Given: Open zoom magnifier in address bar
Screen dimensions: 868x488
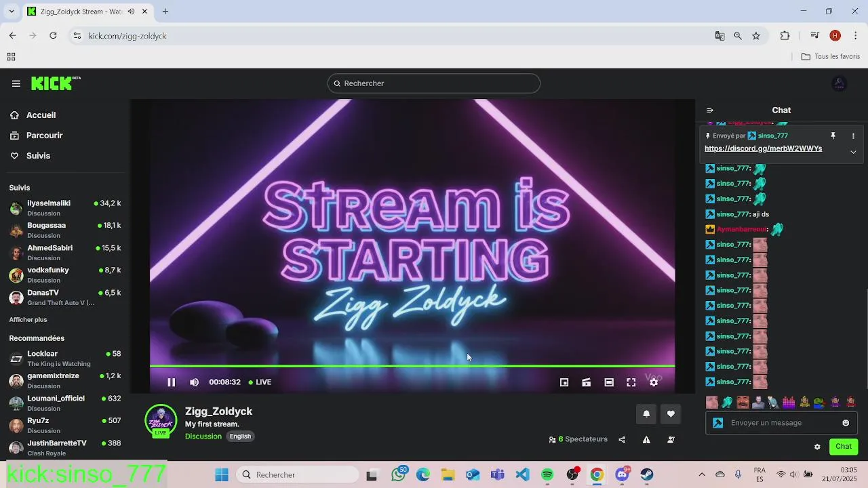Looking at the screenshot, I should pos(738,36).
